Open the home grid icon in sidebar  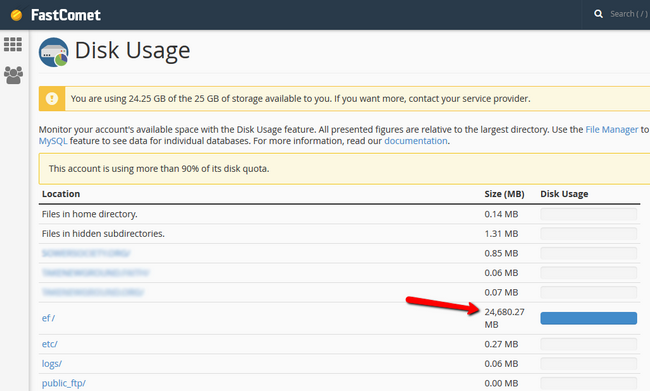pyautogui.click(x=13, y=44)
